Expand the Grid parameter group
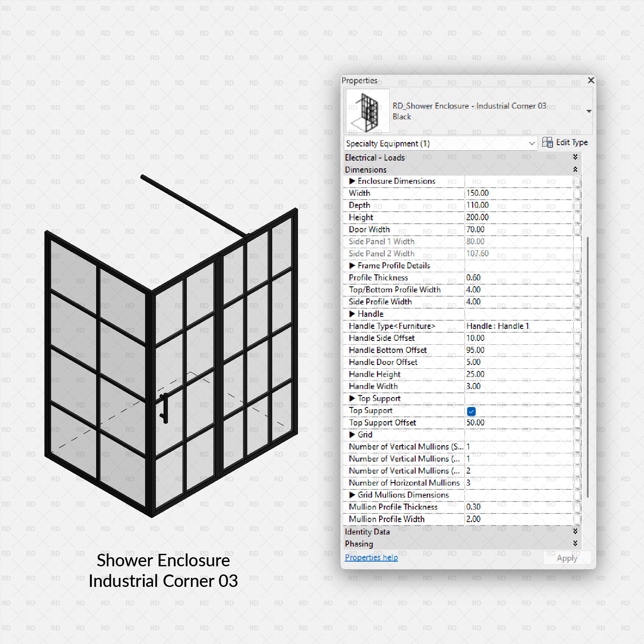The width and height of the screenshot is (644, 644). click(352, 434)
